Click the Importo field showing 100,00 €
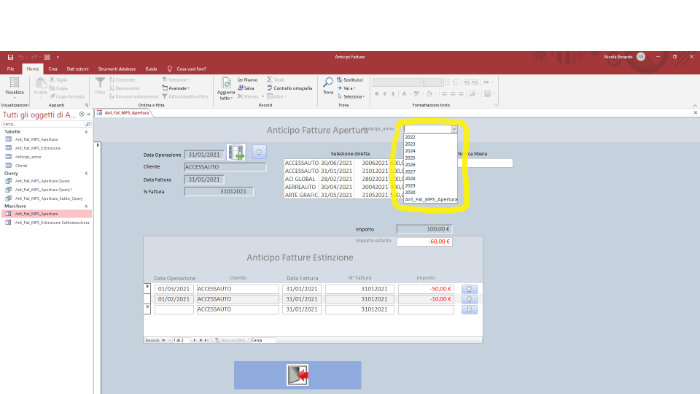 (x=424, y=229)
